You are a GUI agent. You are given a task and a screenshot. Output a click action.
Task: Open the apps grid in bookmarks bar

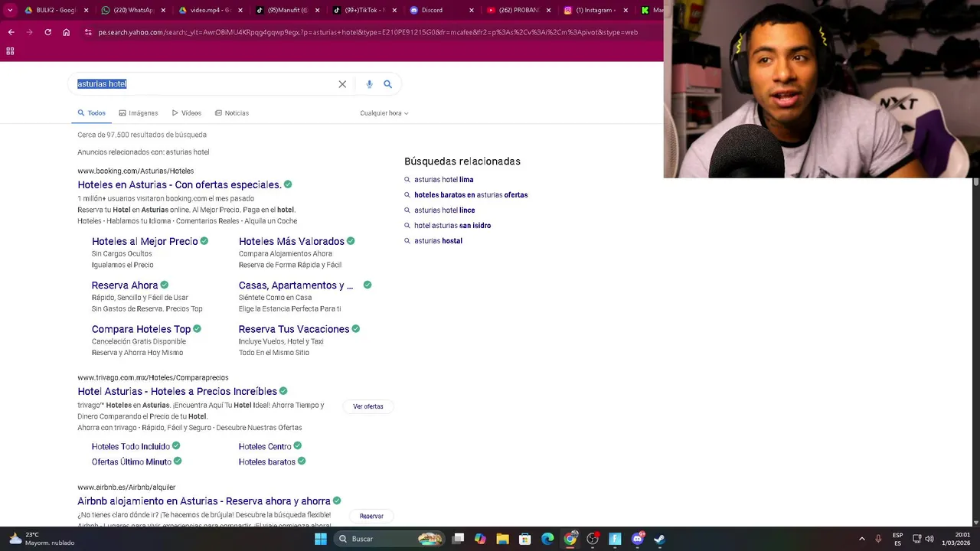(10, 51)
